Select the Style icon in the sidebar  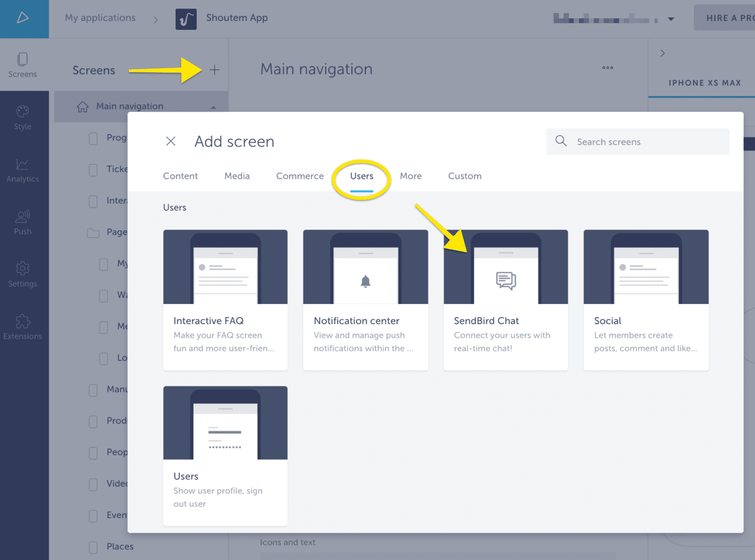tap(23, 116)
